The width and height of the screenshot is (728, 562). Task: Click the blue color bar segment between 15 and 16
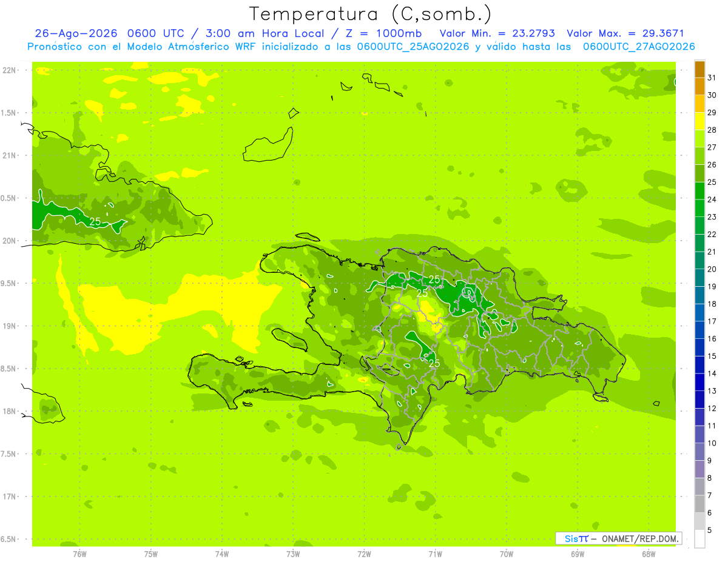click(x=699, y=347)
